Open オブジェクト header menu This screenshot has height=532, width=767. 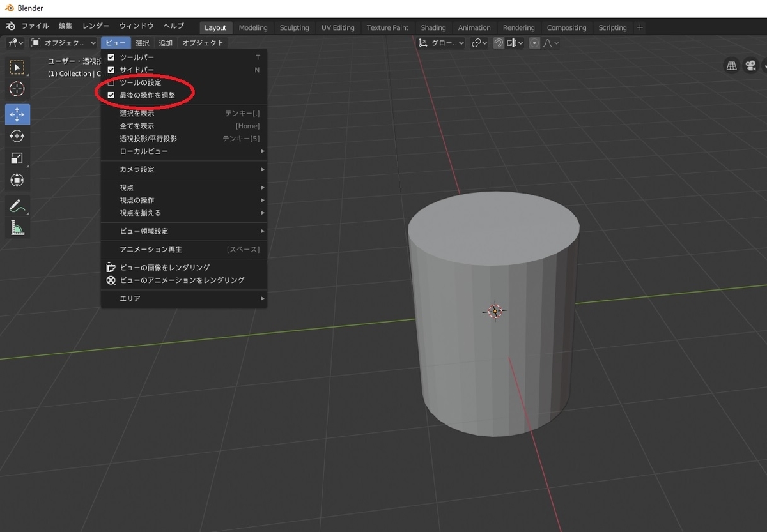203,43
